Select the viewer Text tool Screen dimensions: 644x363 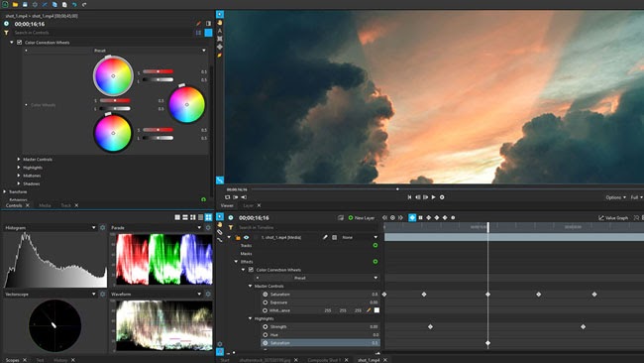pyautogui.click(x=220, y=31)
